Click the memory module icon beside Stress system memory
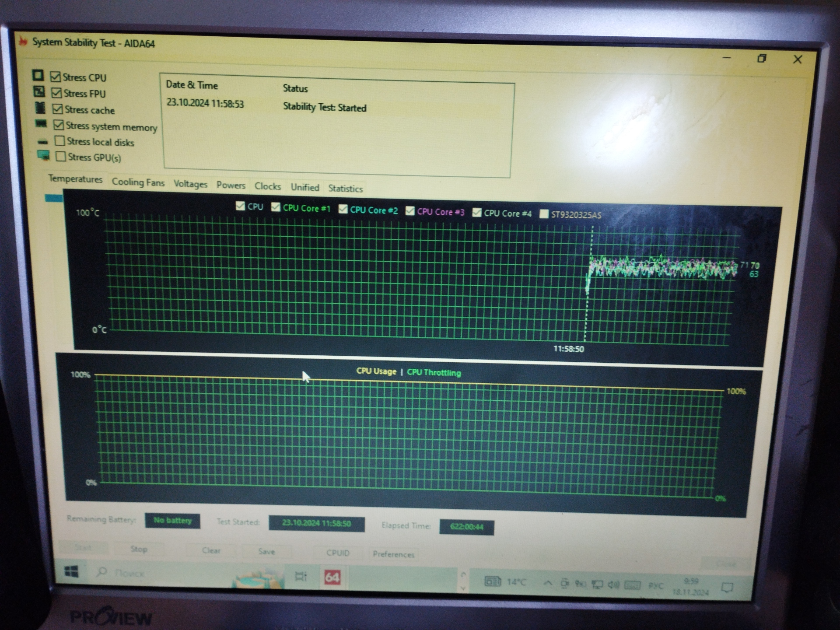 pos(41,124)
